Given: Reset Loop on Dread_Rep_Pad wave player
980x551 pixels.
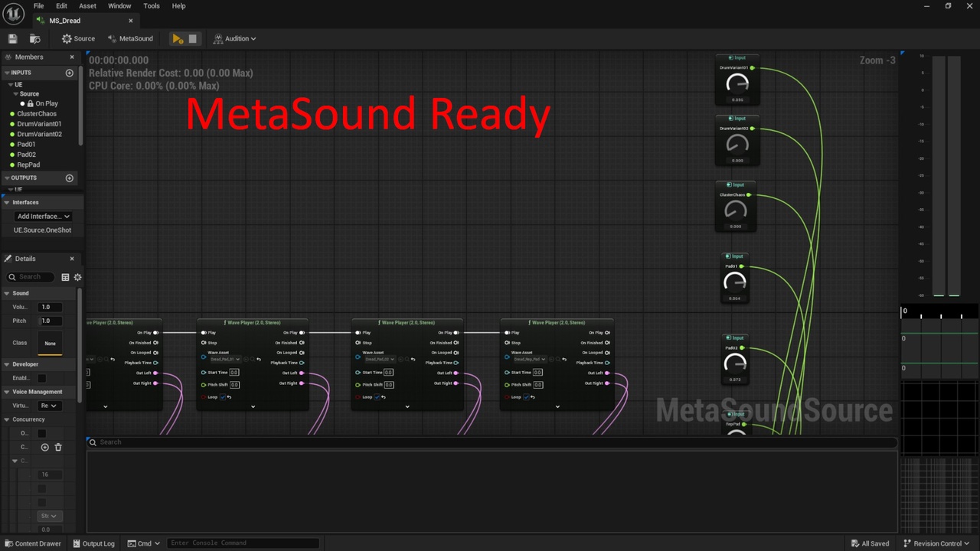Looking at the screenshot, I should (x=533, y=397).
